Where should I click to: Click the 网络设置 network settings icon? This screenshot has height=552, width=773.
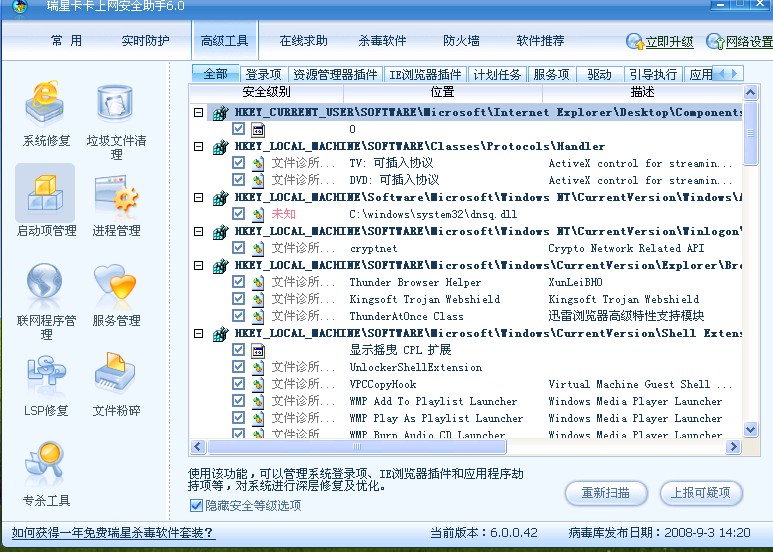coord(715,41)
